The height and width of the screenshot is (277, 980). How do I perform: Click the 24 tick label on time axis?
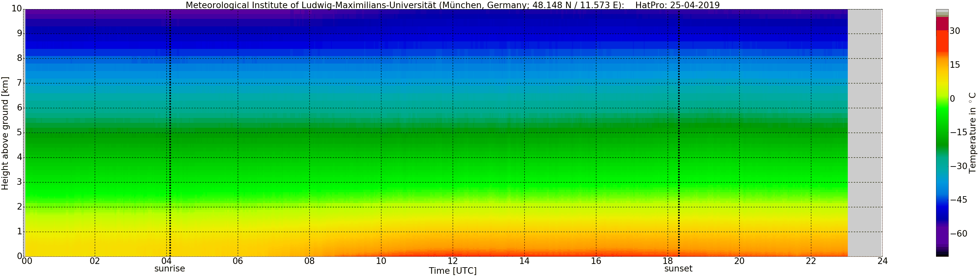(882, 261)
